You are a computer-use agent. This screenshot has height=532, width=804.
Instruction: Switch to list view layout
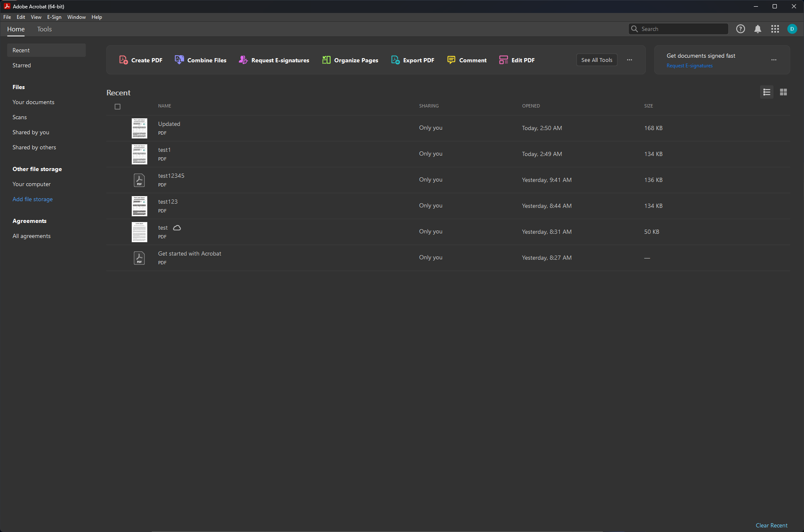(x=766, y=92)
